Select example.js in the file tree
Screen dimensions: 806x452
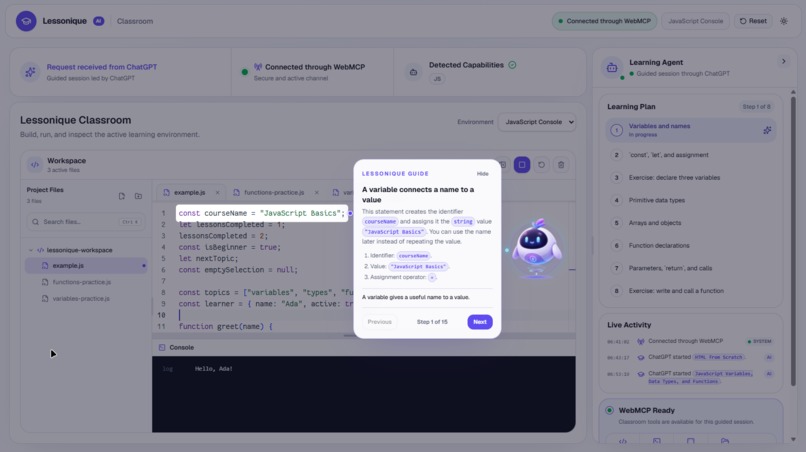(x=86, y=265)
